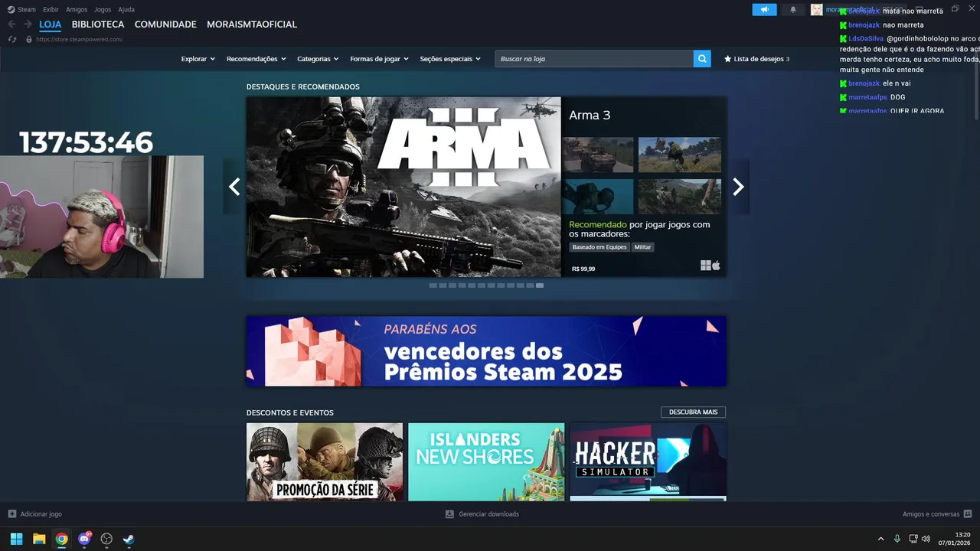
Task: Click the profile avatar at the top
Action: (817, 9)
